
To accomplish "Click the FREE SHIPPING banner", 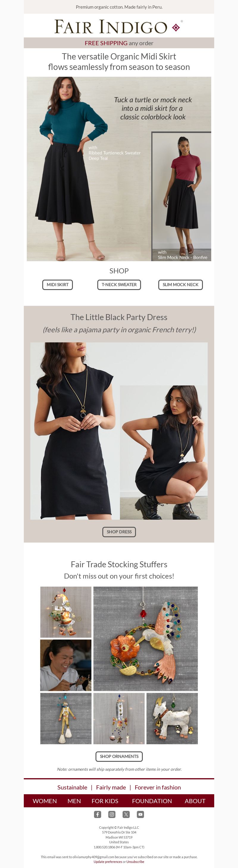I will pyautogui.click(x=119, y=43).
